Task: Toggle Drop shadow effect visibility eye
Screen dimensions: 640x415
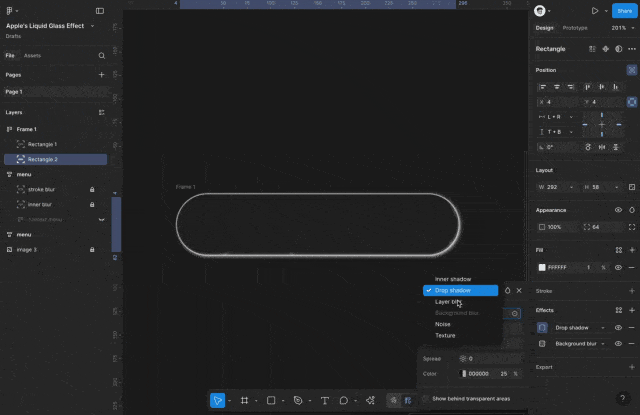Action: (618, 328)
